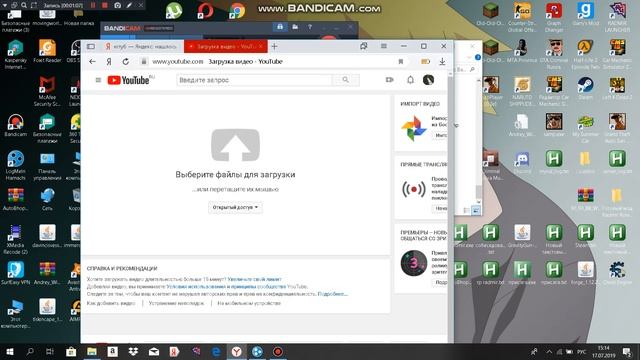Open a new browser tab
Screen dimensions: 640x360
pos(274,47)
